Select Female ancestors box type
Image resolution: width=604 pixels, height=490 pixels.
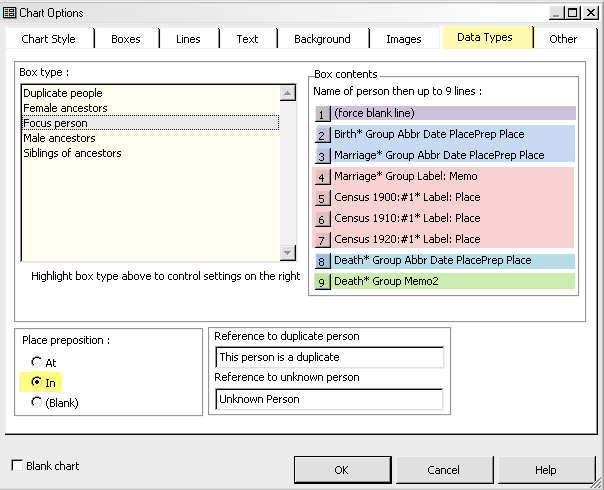[151, 108]
